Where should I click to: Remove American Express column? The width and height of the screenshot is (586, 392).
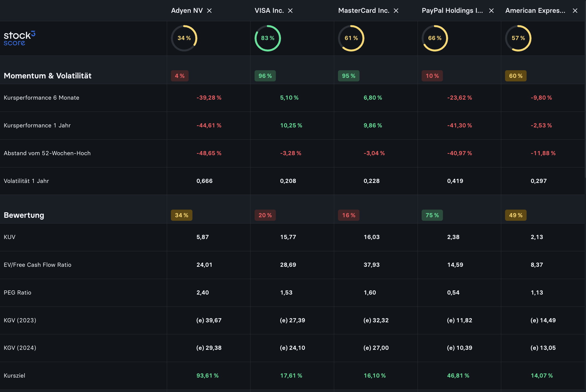(575, 11)
